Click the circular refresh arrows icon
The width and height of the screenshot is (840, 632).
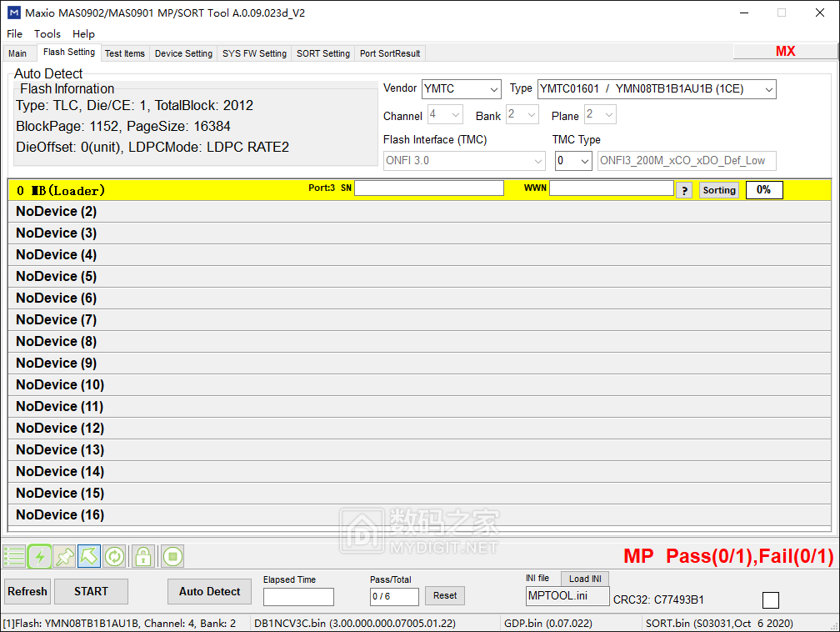coord(114,556)
